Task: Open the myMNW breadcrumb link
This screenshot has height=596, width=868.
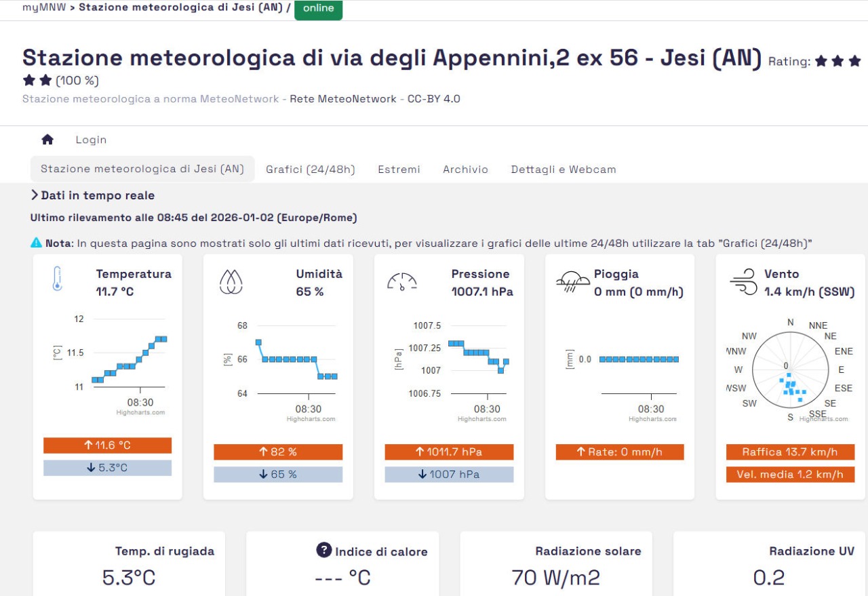Action: 44,8
